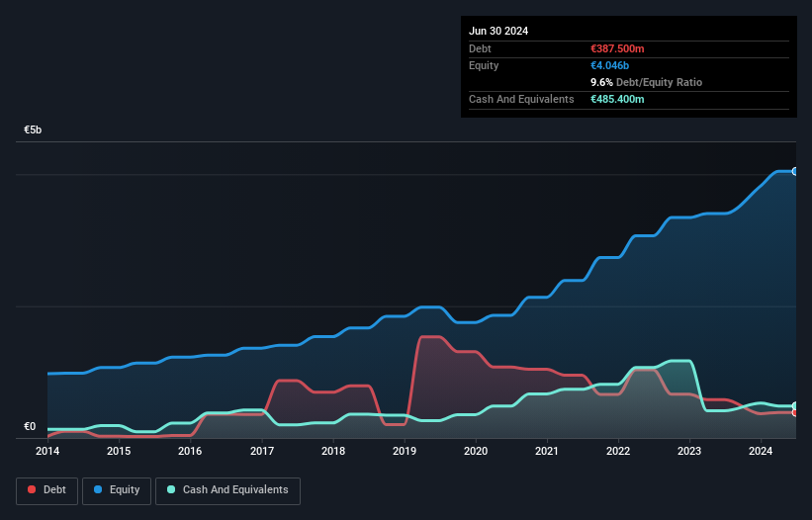Click the teal Cash And Equivalents legend dot

click(171, 489)
